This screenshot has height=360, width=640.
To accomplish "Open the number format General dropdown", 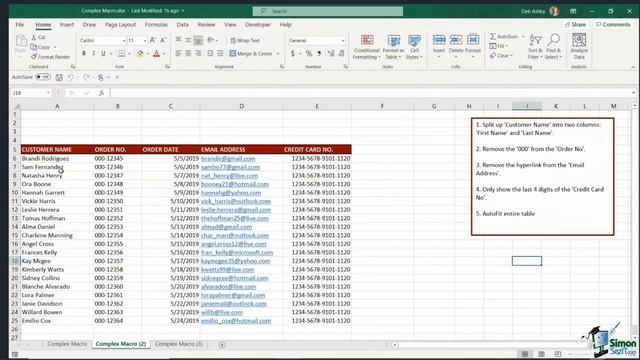I will 342,40.
